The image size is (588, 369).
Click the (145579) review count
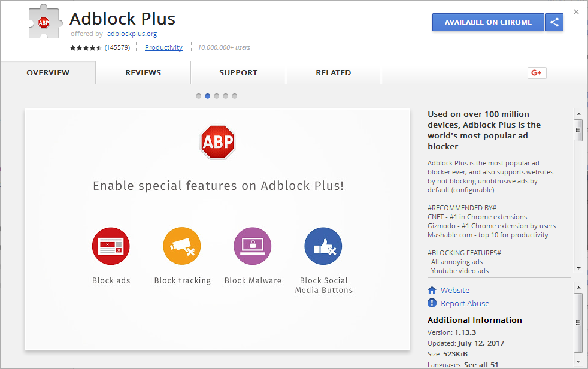(117, 48)
